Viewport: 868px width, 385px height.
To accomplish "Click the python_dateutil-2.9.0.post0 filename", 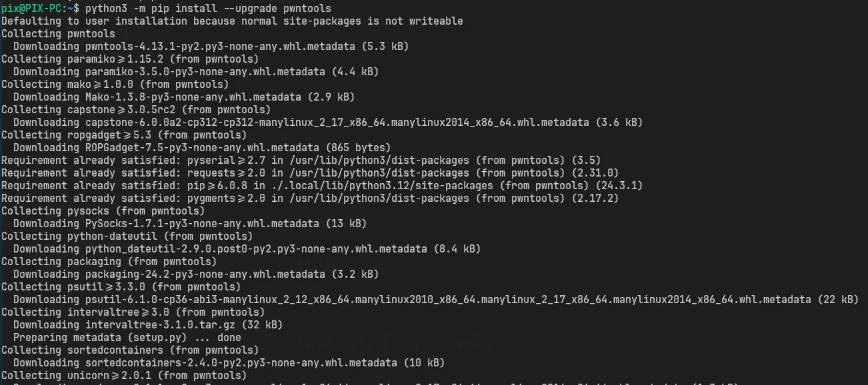I will [x=257, y=248].
